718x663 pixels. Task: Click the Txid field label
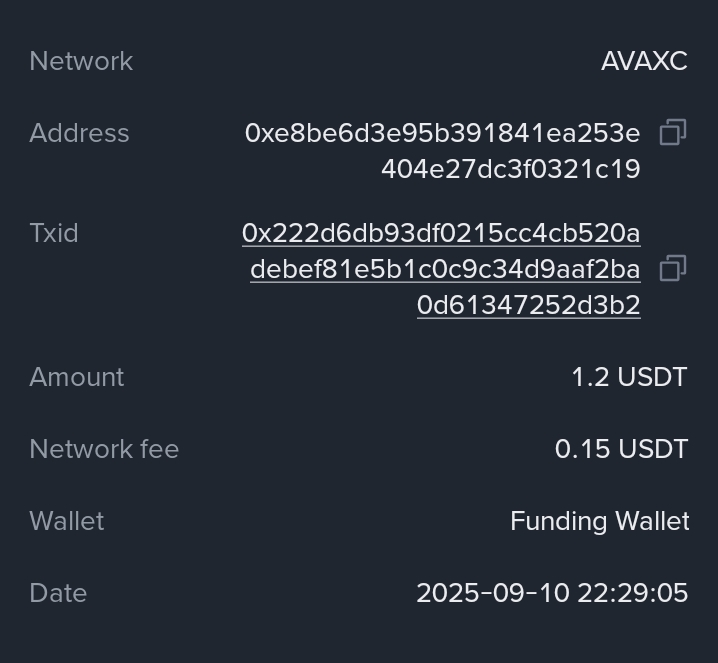[x=54, y=233]
